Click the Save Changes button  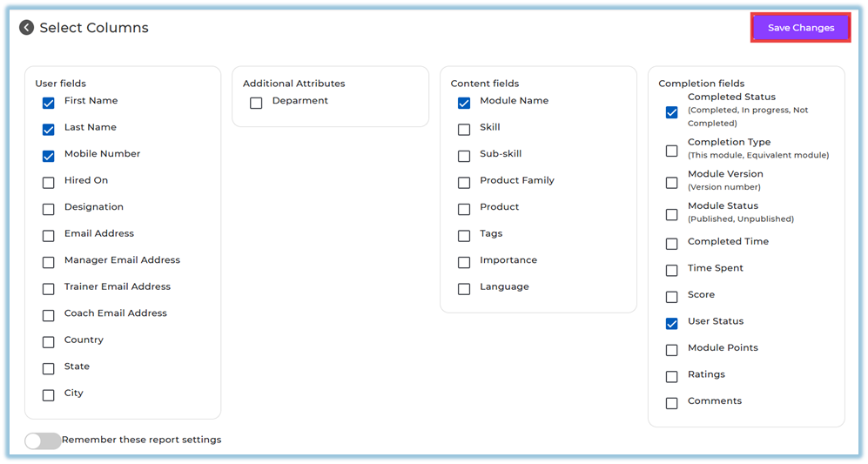[800, 28]
